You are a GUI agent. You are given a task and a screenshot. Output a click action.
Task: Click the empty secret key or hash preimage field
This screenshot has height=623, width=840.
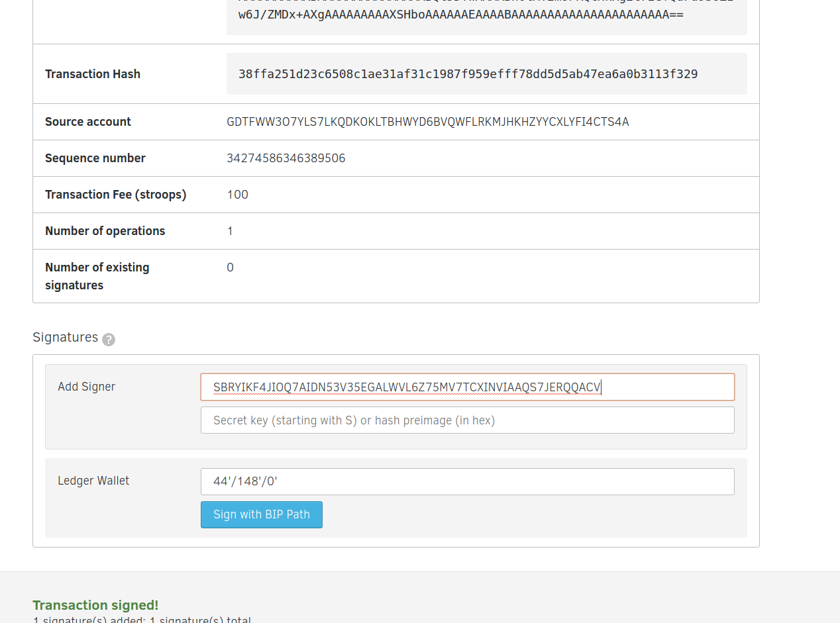pos(467,420)
